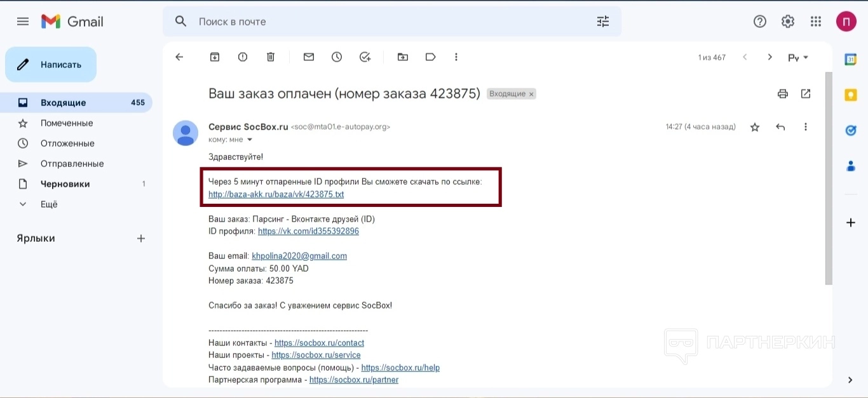Move email to a folder
The width and height of the screenshot is (868, 398).
coord(403,57)
